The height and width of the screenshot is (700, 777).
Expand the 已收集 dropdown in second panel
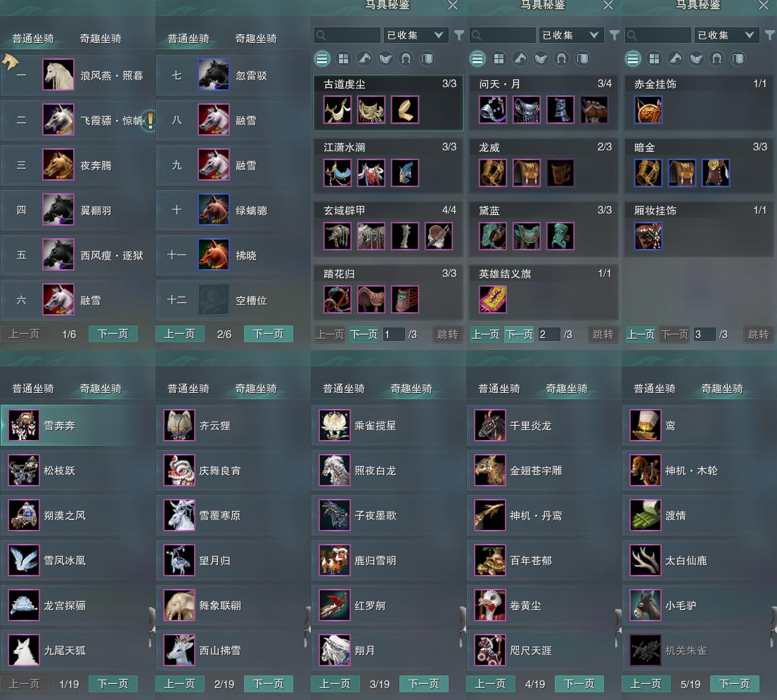click(x=571, y=35)
